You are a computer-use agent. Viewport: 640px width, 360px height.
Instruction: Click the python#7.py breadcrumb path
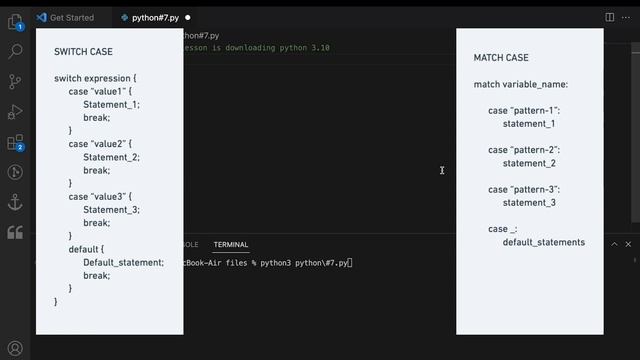[202, 36]
